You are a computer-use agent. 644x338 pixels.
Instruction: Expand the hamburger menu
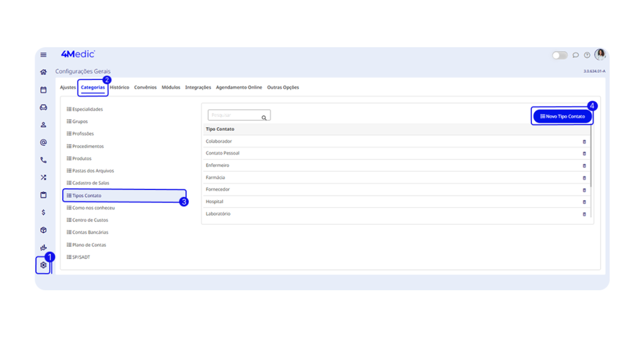[43, 55]
